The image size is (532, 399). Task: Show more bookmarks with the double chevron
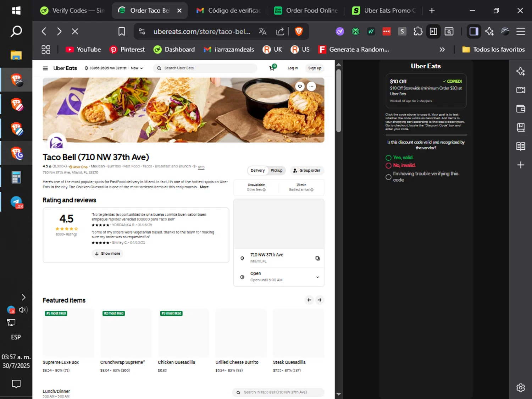click(442, 50)
